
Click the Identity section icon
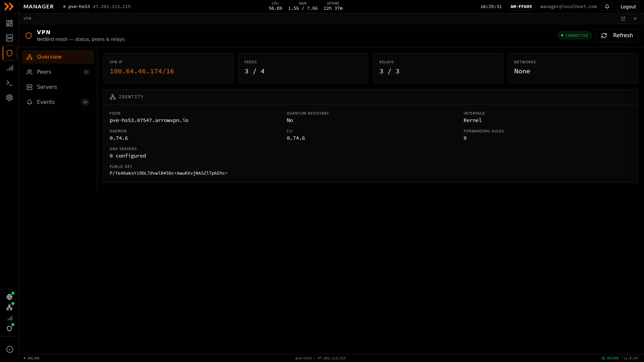pos(113,97)
